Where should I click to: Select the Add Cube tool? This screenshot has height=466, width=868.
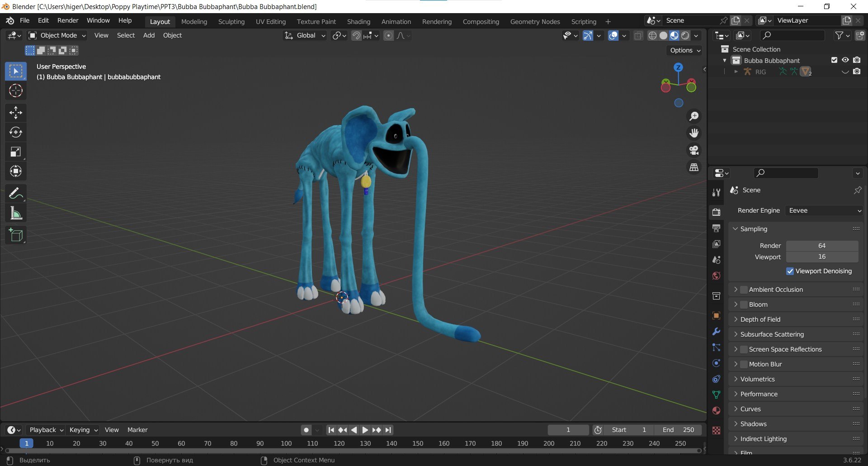coord(16,235)
